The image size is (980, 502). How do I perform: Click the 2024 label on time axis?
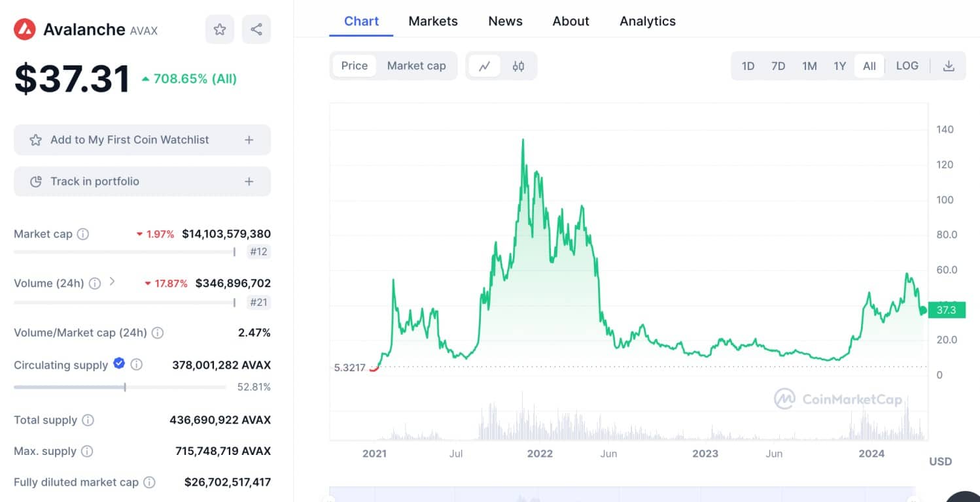click(x=871, y=454)
